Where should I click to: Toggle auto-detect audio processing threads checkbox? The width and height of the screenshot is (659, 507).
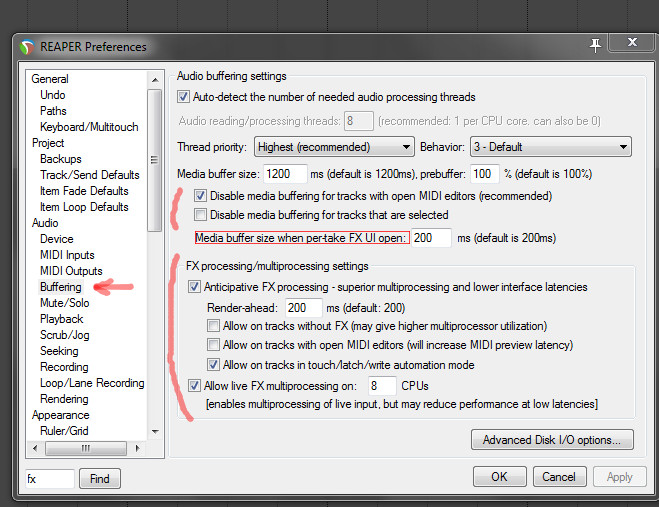pos(183,97)
